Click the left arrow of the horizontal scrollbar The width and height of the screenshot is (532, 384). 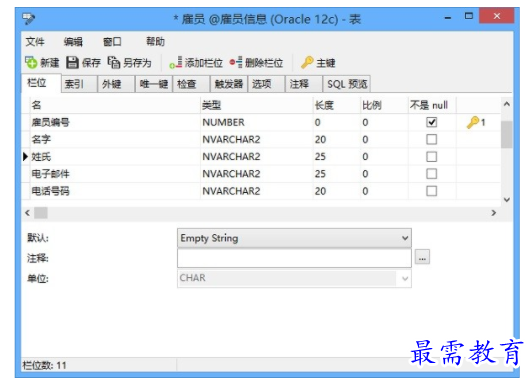click(x=27, y=213)
